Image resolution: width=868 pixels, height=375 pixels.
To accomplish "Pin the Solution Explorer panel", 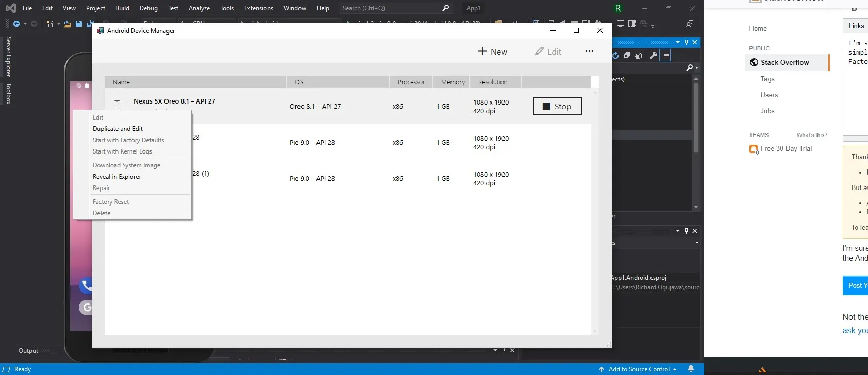I will [686, 42].
